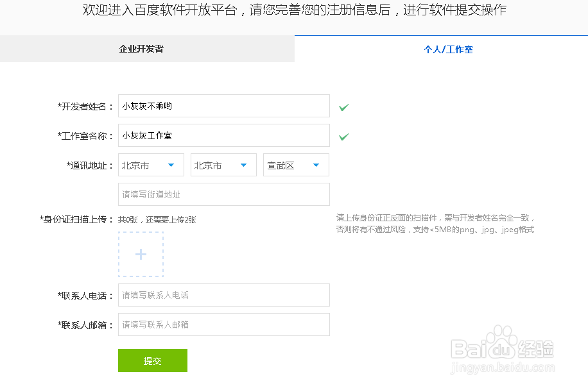Open the district dropdown showing 宣武区
This screenshot has width=588, height=388.
pyautogui.click(x=297, y=165)
